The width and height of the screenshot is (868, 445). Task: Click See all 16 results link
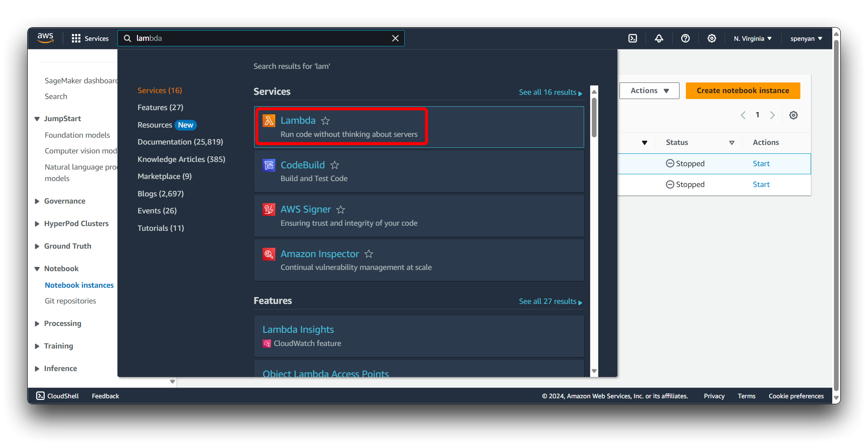[x=551, y=92]
